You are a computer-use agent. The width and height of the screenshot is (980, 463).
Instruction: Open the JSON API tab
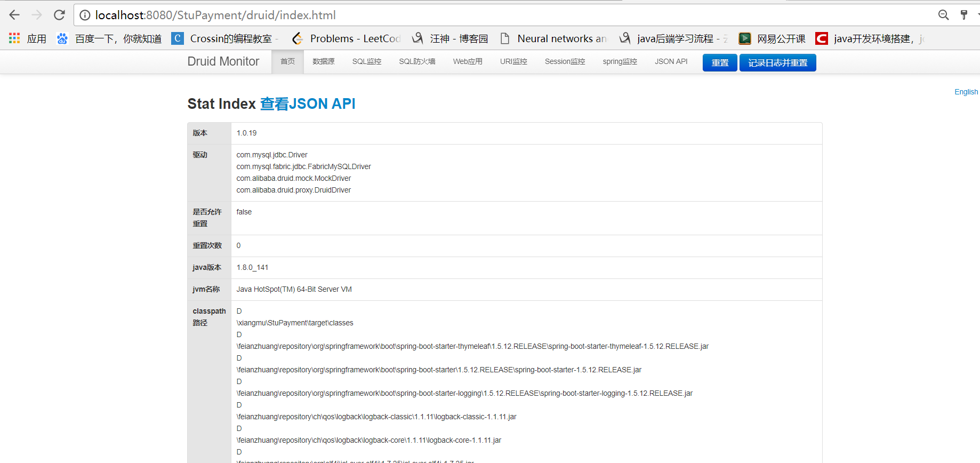click(671, 62)
